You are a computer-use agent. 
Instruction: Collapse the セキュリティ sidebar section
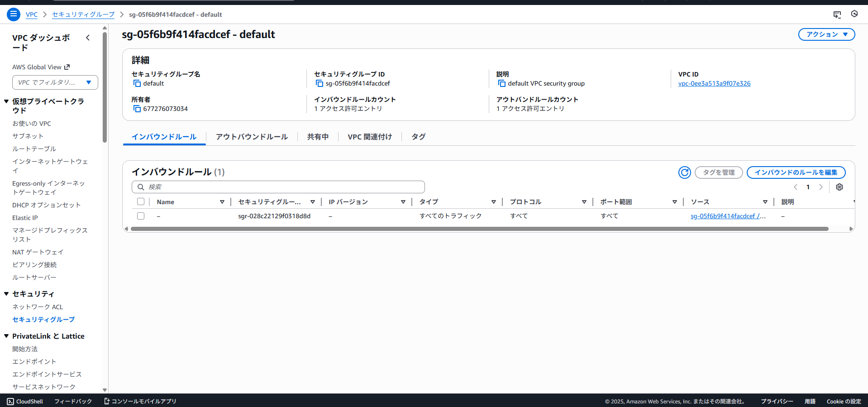pyautogui.click(x=6, y=294)
